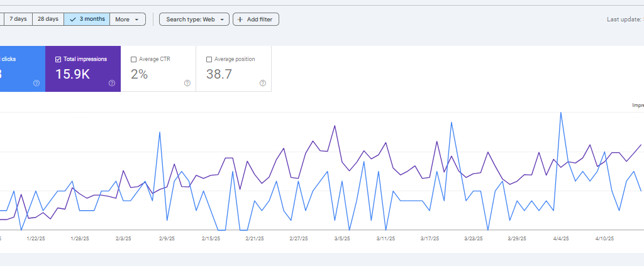644x268 pixels.
Task: Enable the Average position checkbox
Action: (209, 59)
